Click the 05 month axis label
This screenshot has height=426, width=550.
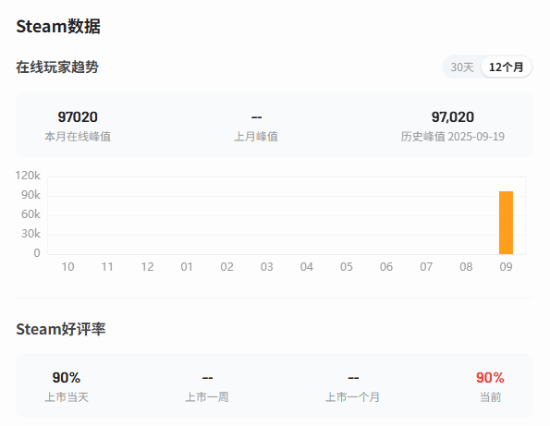point(346,267)
